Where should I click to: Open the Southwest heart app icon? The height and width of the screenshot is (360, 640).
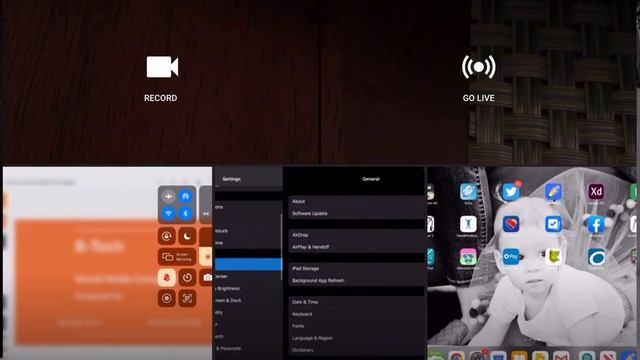tap(511, 224)
